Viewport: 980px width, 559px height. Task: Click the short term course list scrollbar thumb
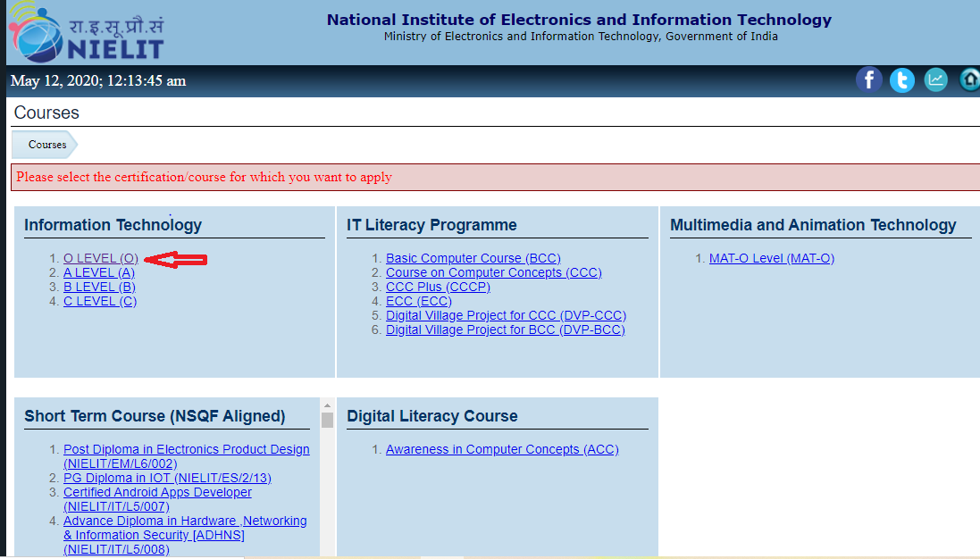[x=327, y=420]
